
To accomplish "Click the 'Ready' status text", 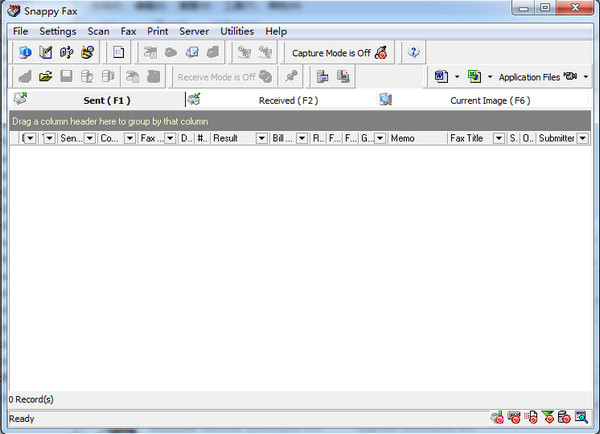I will point(22,419).
